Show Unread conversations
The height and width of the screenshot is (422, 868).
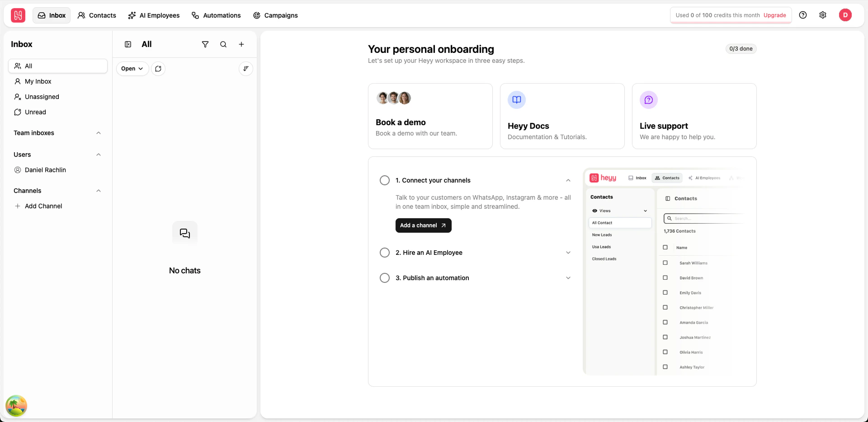pyautogui.click(x=58, y=112)
